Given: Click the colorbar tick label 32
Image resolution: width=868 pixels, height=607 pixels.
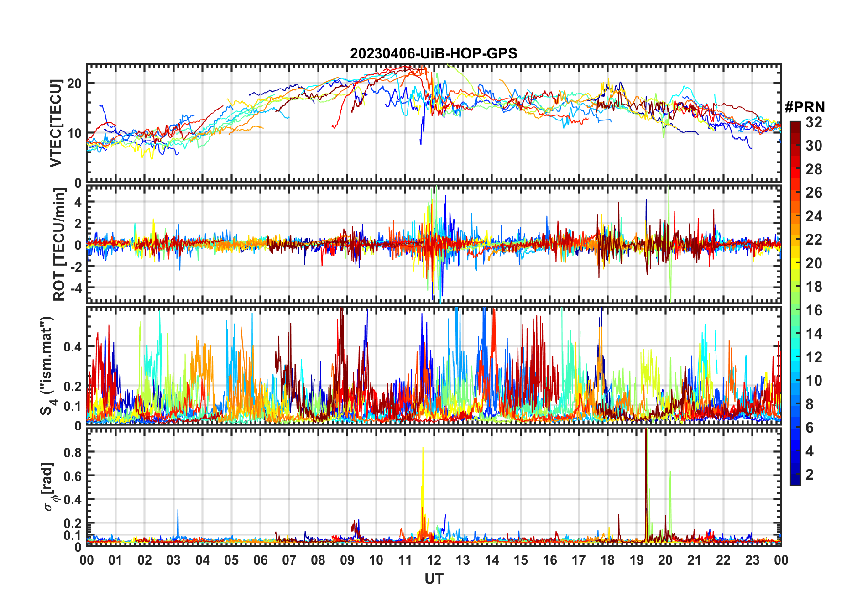Looking at the screenshot, I should coord(813,122).
